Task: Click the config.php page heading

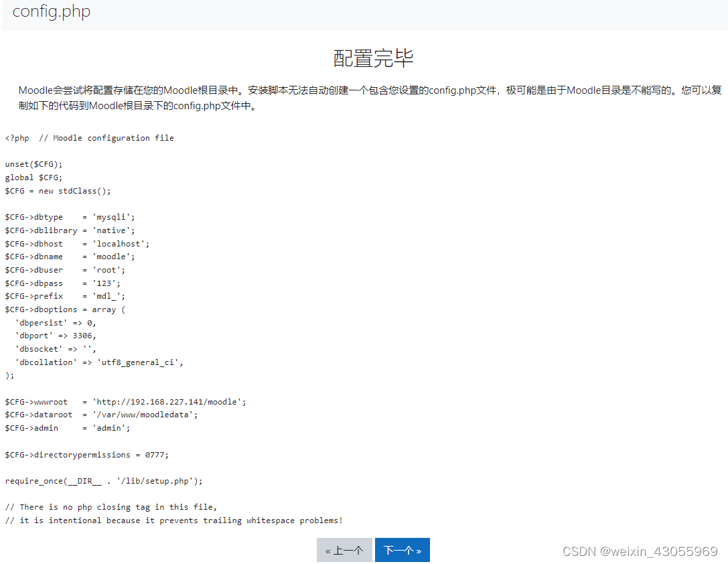Action: click(51, 11)
